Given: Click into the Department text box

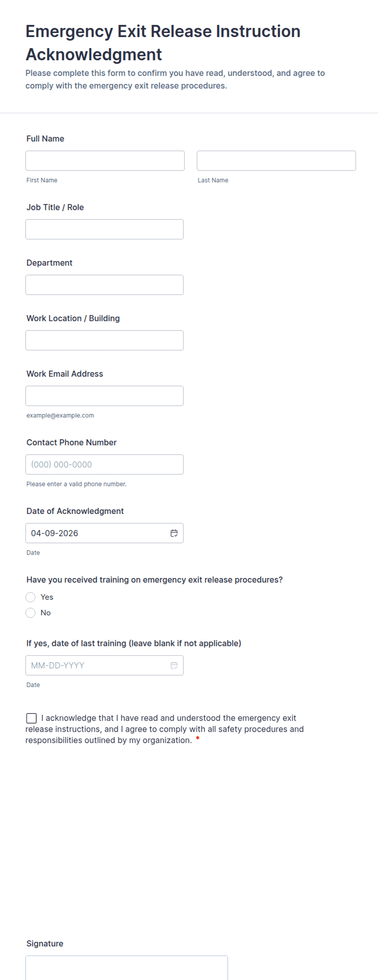Looking at the screenshot, I should tap(104, 285).
